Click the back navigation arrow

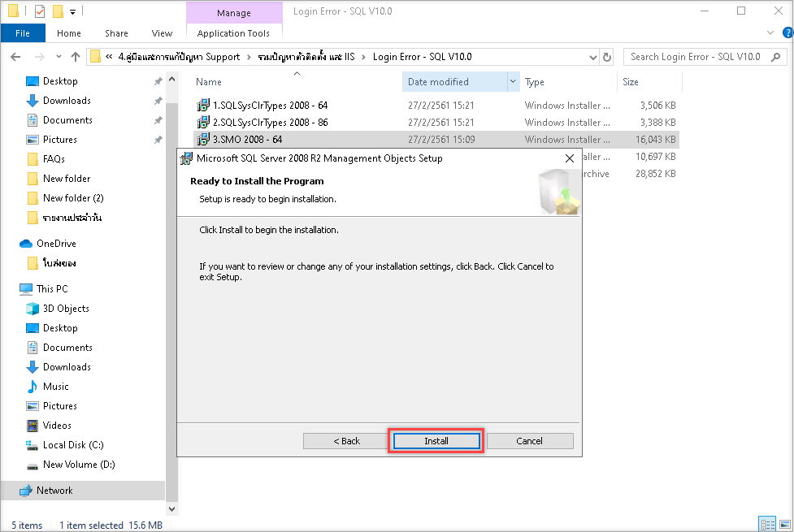(15, 57)
